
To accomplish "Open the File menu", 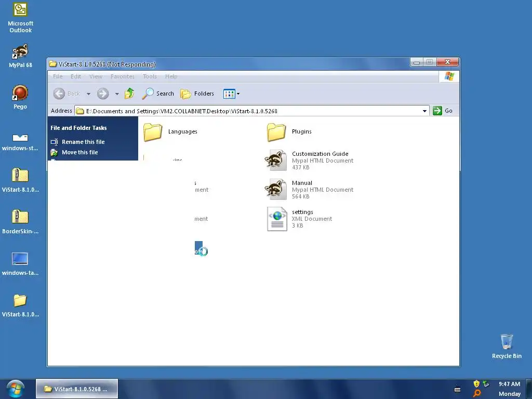I will point(58,76).
